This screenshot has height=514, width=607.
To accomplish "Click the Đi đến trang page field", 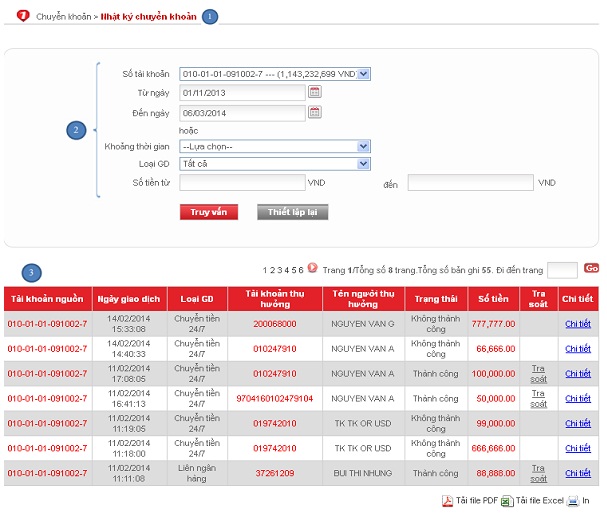I will (562, 270).
